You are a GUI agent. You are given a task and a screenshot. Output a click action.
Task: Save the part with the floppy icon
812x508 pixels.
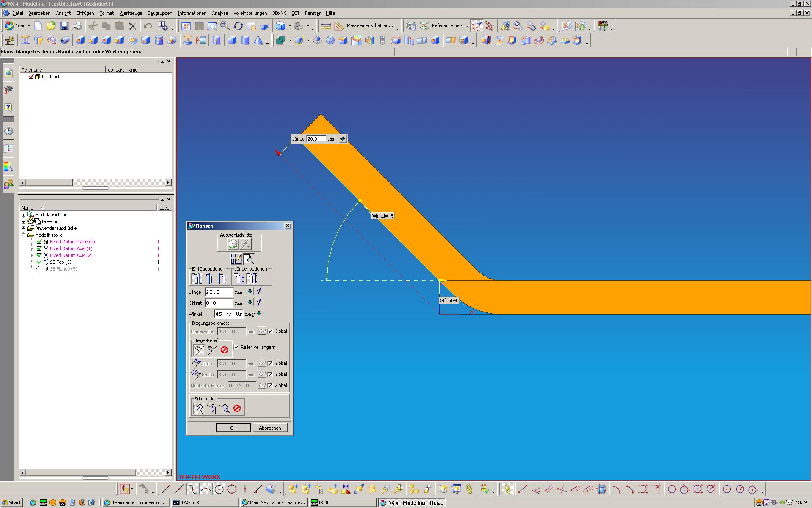coord(64,26)
